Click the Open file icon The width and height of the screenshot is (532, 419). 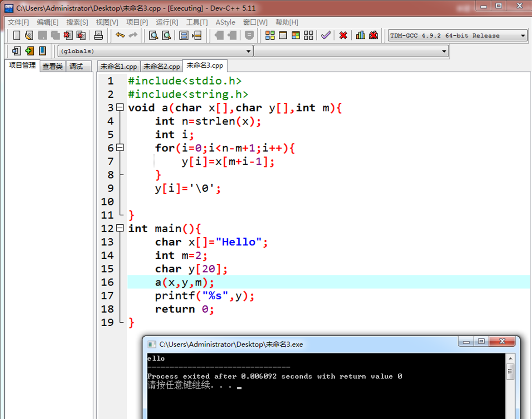pos(29,35)
